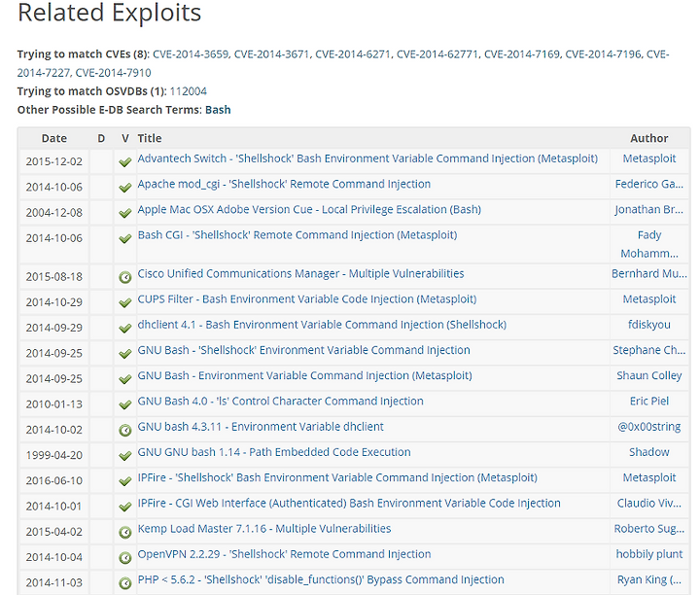Click verified checkmark for CUPS Filter row

coord(125,302)
